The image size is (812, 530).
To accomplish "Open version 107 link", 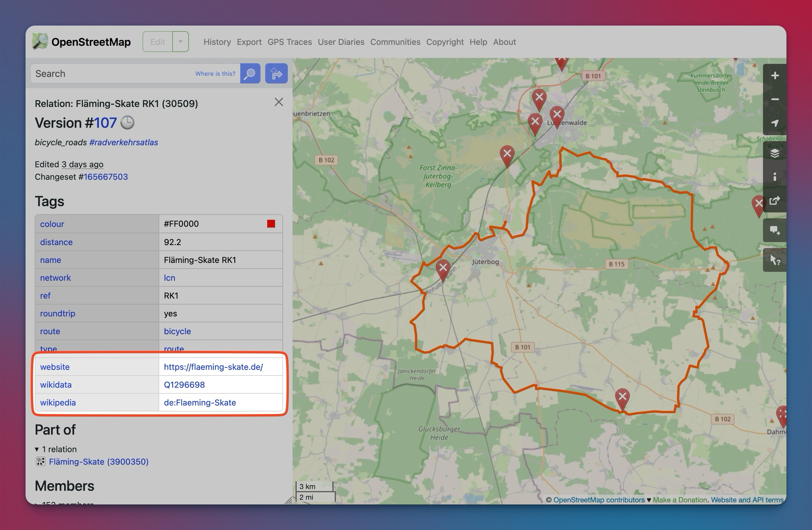I will [x=105, y=123].
